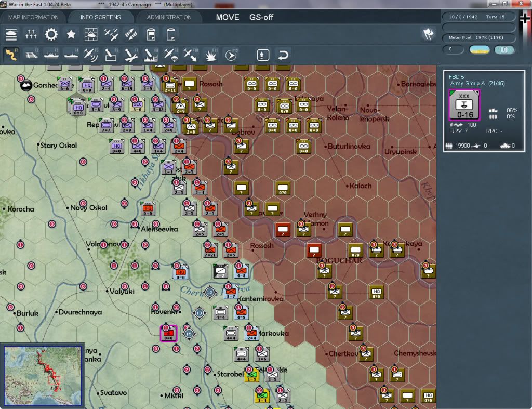Open the preferences gear icon

click(x=51, y=34)
